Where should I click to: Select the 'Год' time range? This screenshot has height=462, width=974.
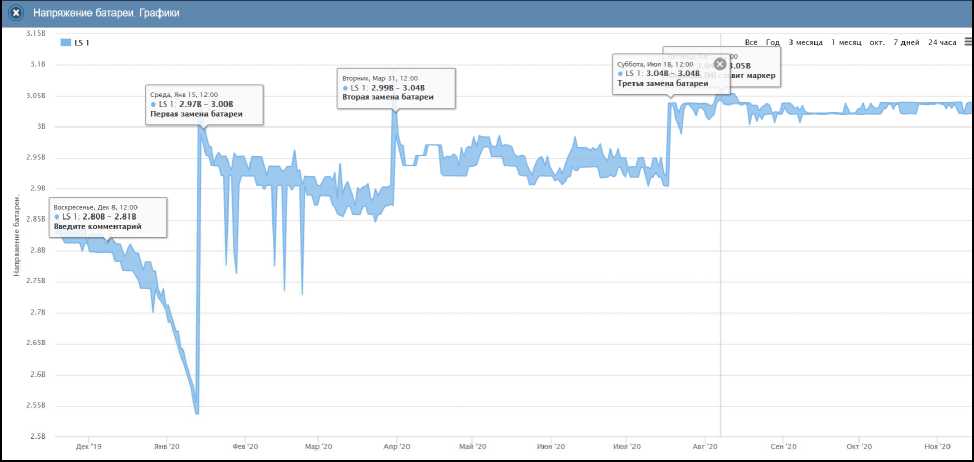[x=773, y=42]
